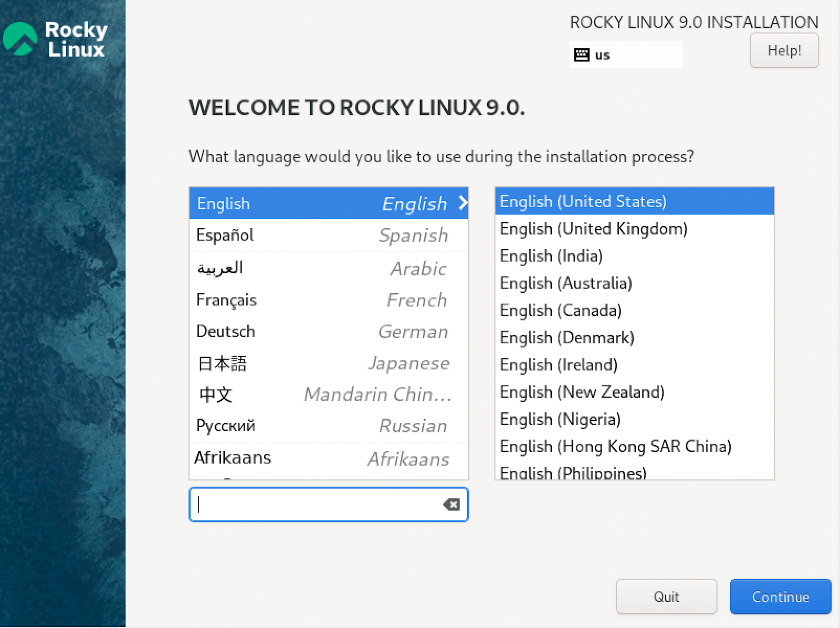Select Français French language
The image size is (840, 628).
coord(329,300)
